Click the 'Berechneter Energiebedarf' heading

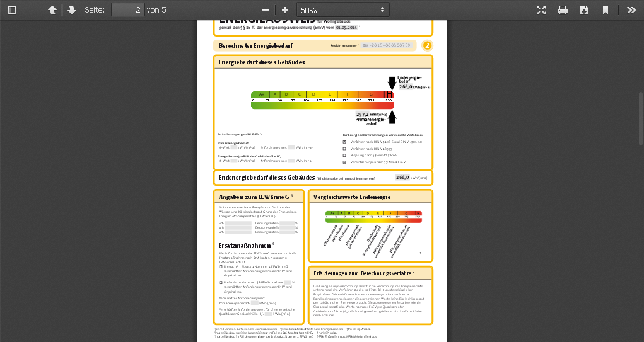[255, 45]
